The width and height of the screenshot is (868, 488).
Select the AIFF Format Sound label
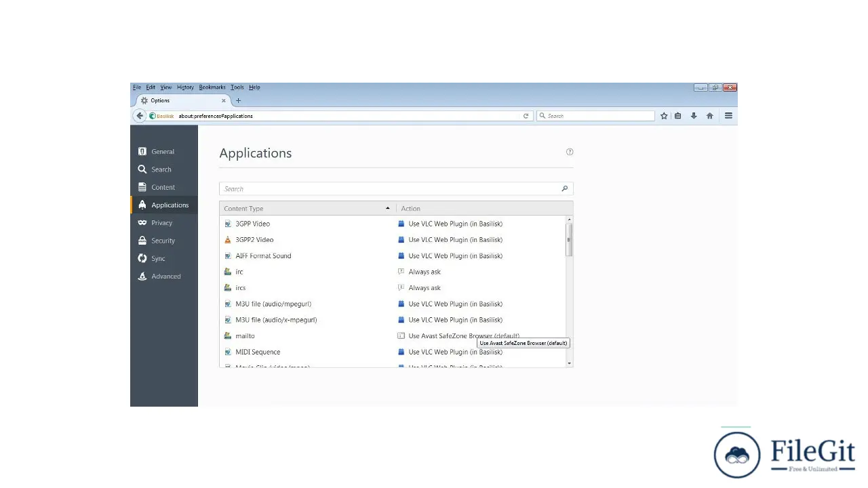pos(263,256)
